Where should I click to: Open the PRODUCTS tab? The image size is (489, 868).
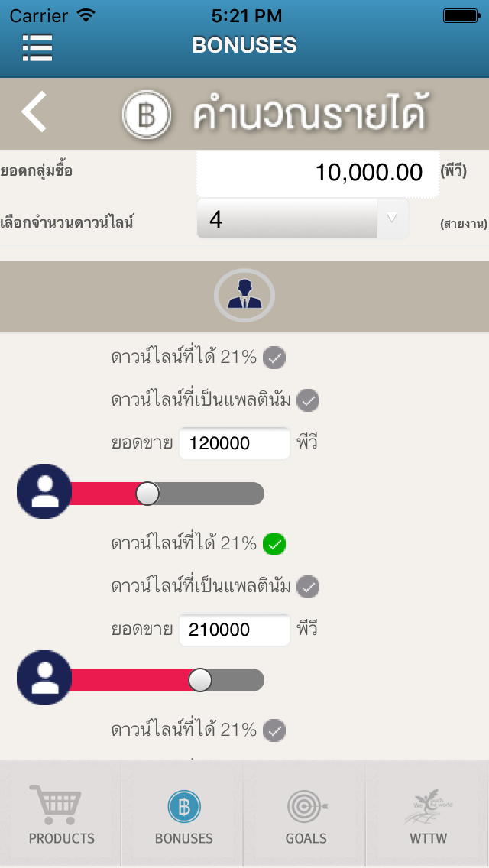coord(60,814)
